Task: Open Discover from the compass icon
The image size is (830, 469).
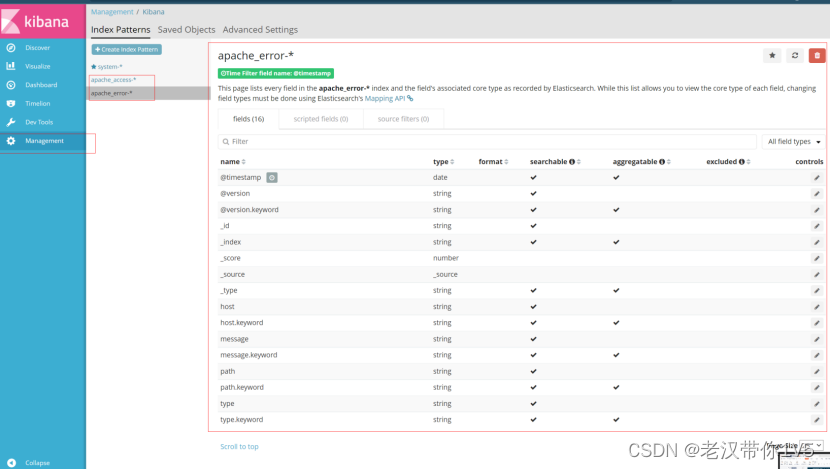Action: click(x=11, y=48)
